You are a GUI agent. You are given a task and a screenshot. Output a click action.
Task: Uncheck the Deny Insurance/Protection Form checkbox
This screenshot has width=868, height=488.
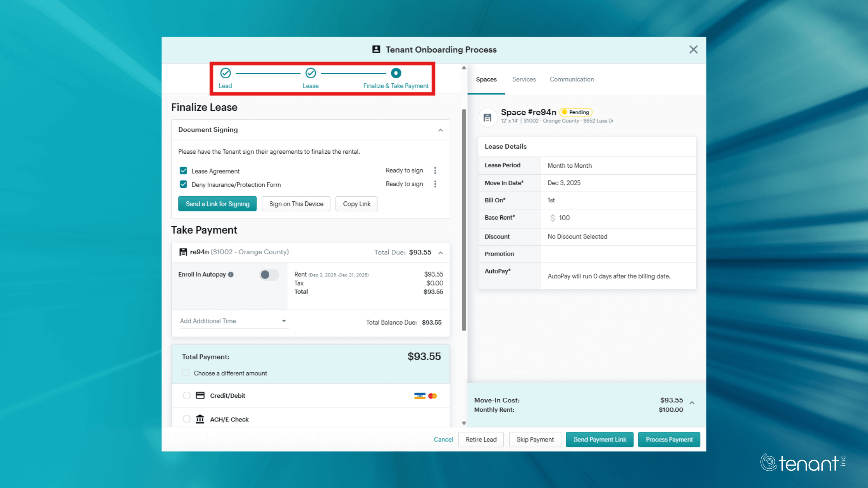pyautogui.click(x=183, y=184)
